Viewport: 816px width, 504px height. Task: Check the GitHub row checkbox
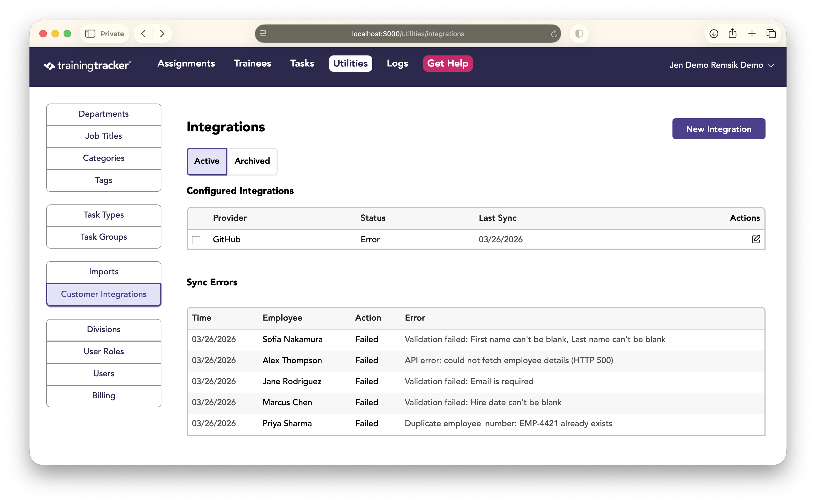pyautogui.click(x=196, y=240)
